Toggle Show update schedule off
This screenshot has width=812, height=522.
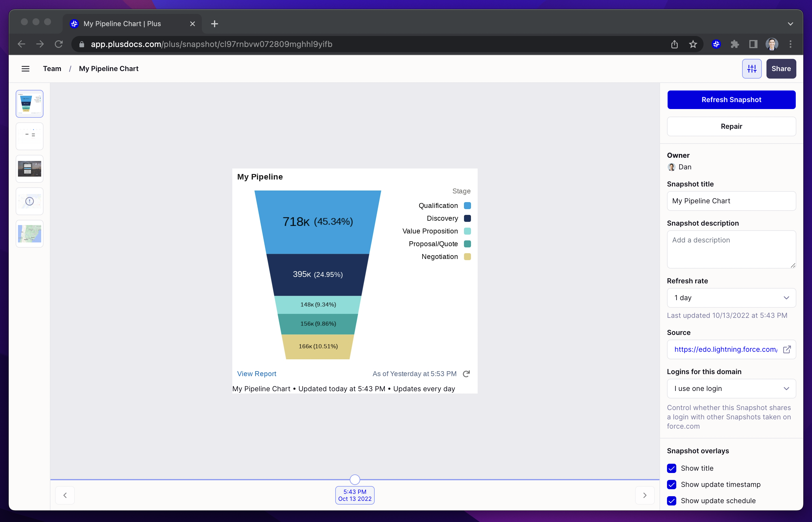click(x=672, y=501)
